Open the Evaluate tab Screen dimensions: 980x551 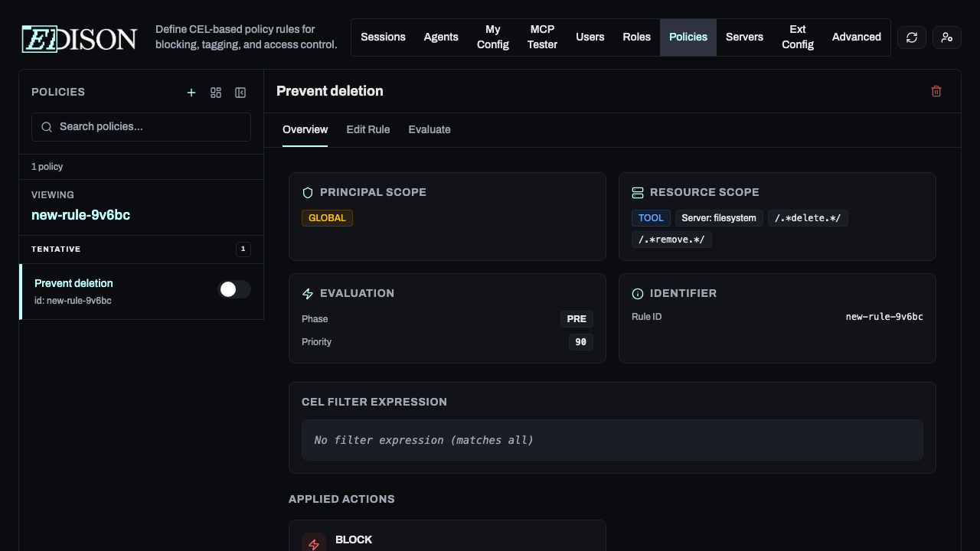click(x=430, y=129)
